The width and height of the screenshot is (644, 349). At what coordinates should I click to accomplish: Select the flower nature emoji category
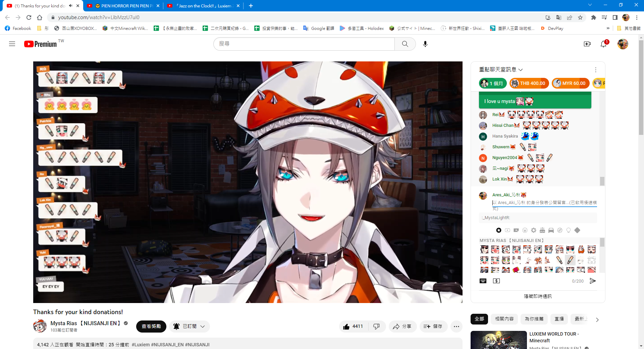tap(534, 230)
